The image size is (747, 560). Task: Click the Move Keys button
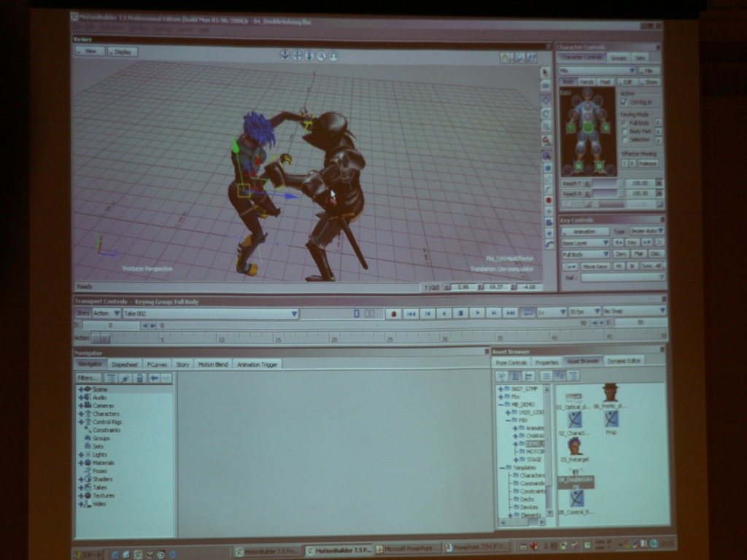(x=595, y=266)
